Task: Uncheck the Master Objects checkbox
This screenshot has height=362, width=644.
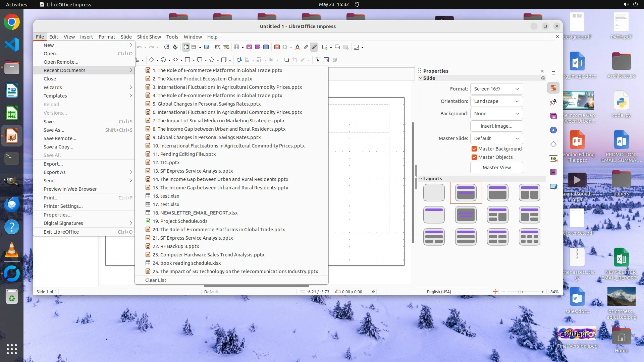Action: tap(474, 157)
